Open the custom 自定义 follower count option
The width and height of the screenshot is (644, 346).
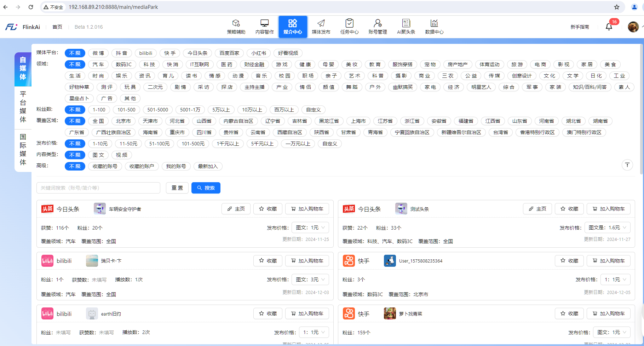click(314, 110)
